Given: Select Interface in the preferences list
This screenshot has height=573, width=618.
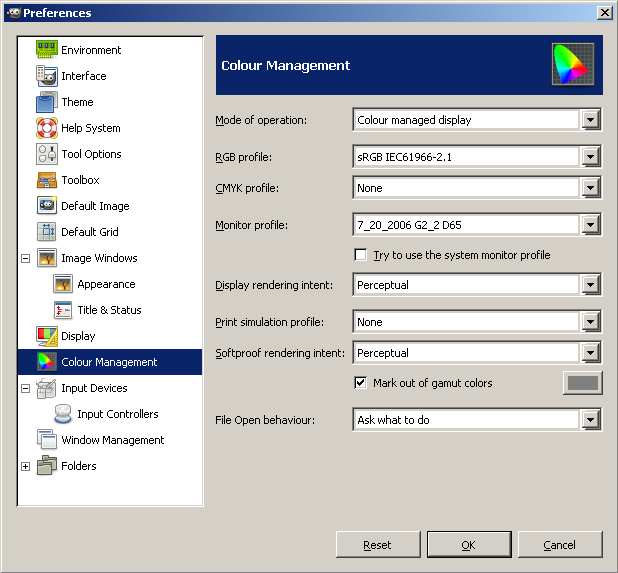Looking at the screenshot, I should click(x=84, y=76).
